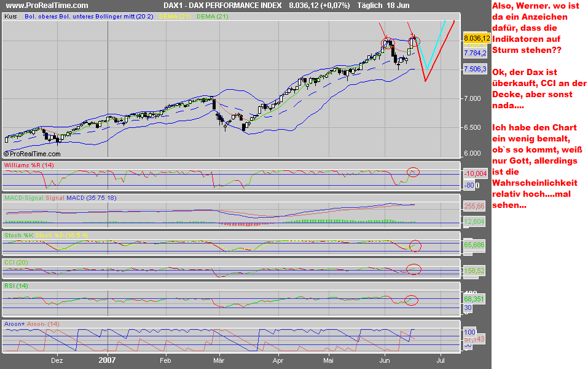Click the Feb month on time axis
Viewport: 588px width, 369px height.
(x=165, y=360)
